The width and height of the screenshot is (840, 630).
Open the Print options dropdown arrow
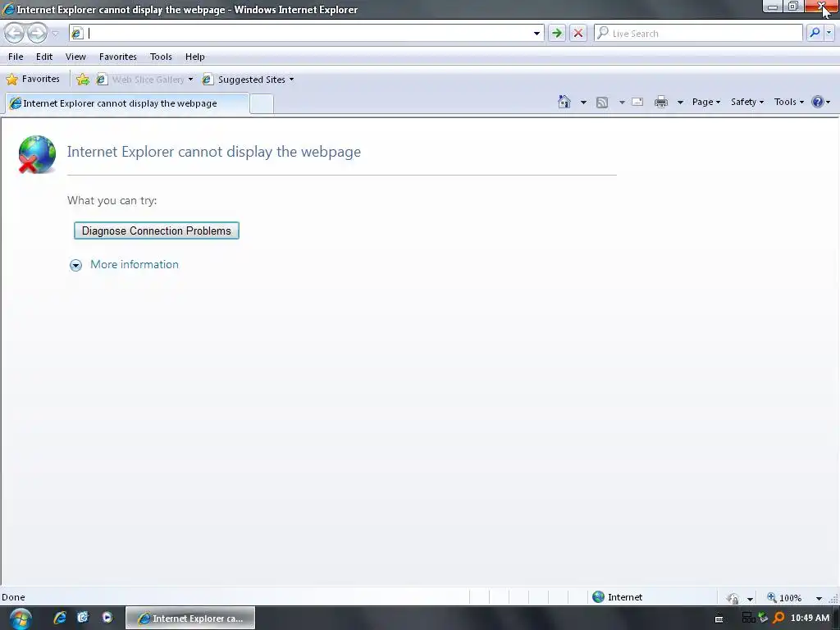point(680,103)
